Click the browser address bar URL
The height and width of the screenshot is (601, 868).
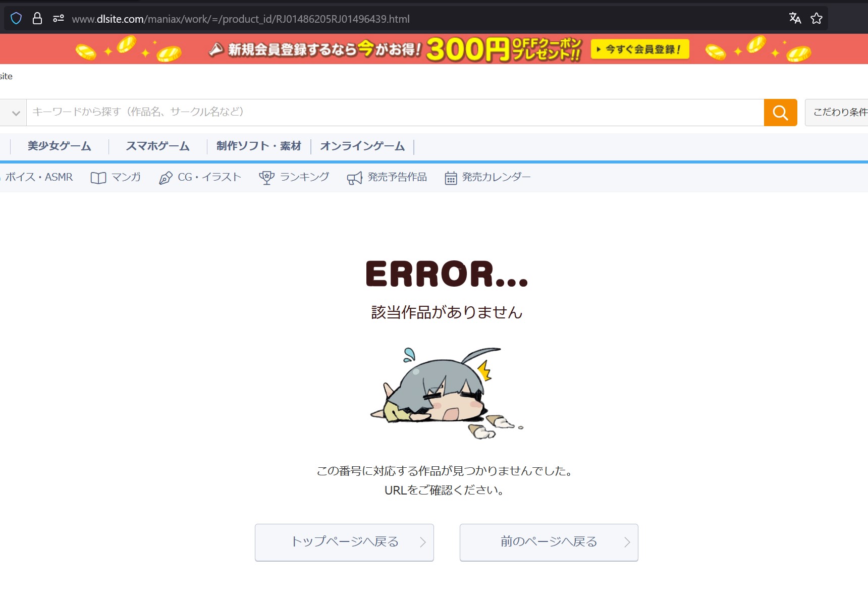tap(241, 19)
